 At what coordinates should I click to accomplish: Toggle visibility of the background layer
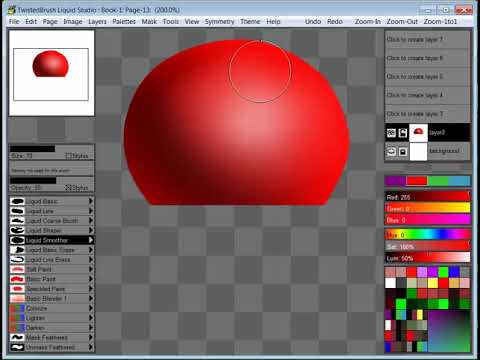(x=391, y=152)
